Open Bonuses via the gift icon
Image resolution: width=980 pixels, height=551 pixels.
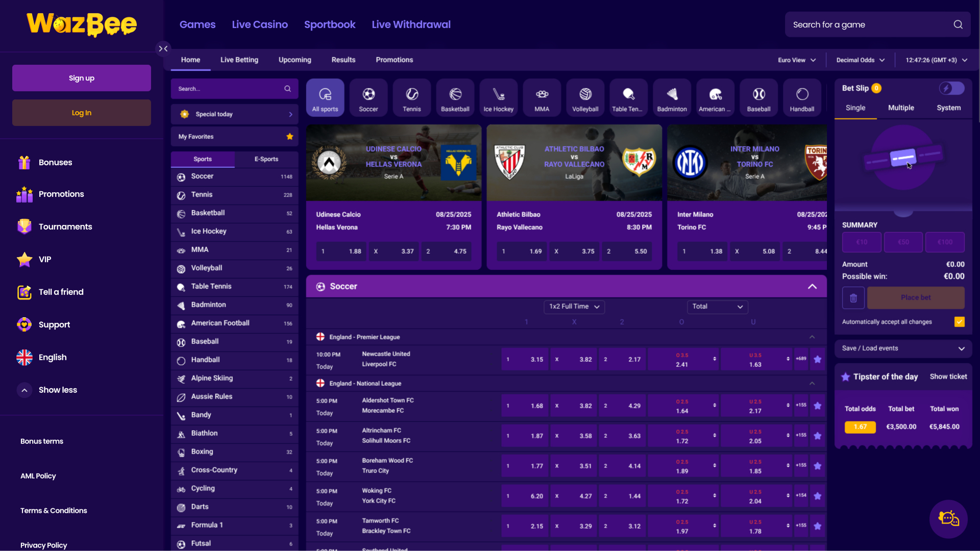click(x=24, y=162)
